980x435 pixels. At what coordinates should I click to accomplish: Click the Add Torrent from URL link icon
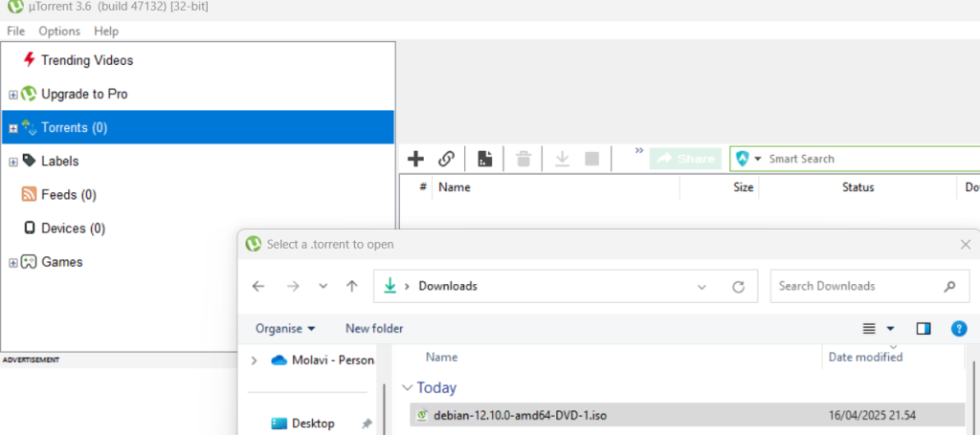pos(446,159)
